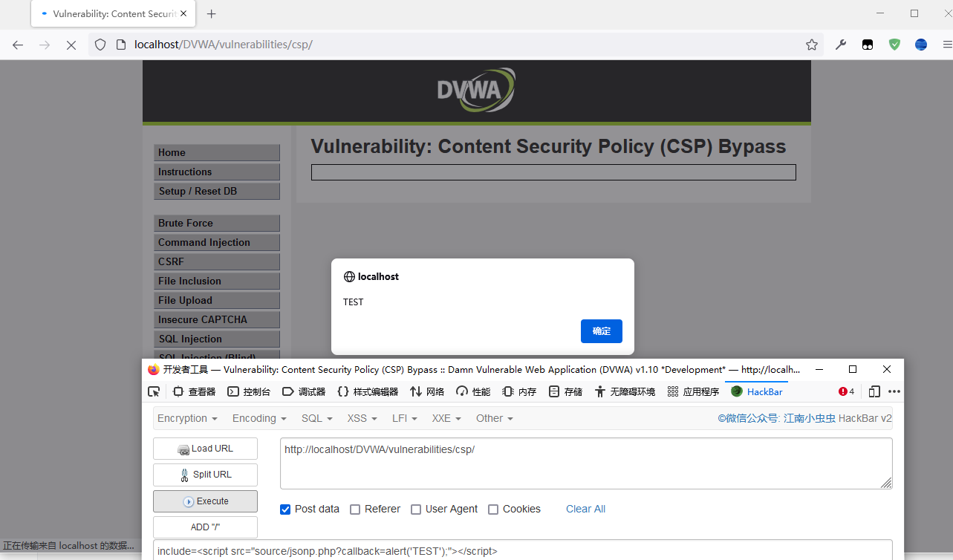Click the post data input with include script
Screen dimensions: 953x560
coord(522,550)
